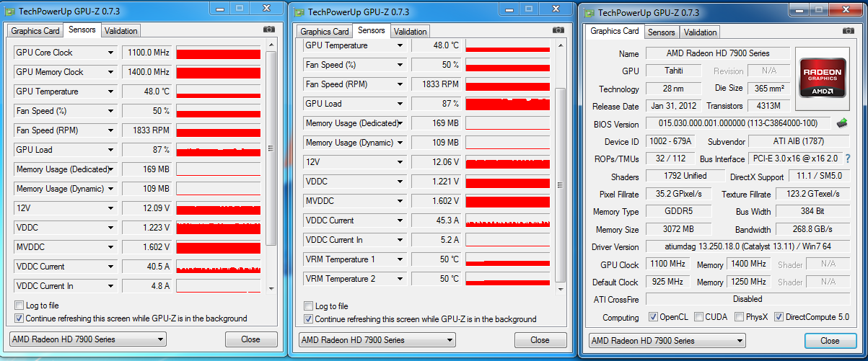The height and width of the screenshot is (361, 868).
Task: Toggle the PhysX checkbox
Action: [x=739, y=317]
